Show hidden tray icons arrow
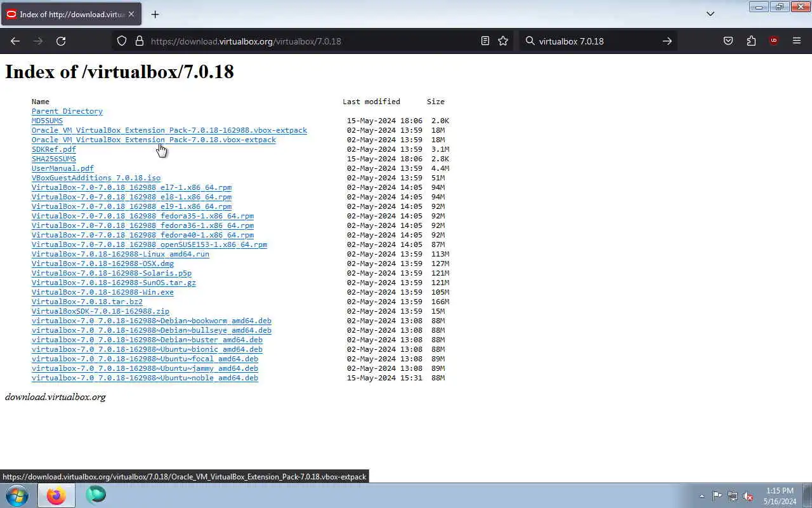812x508 pixels. (702, 496)
